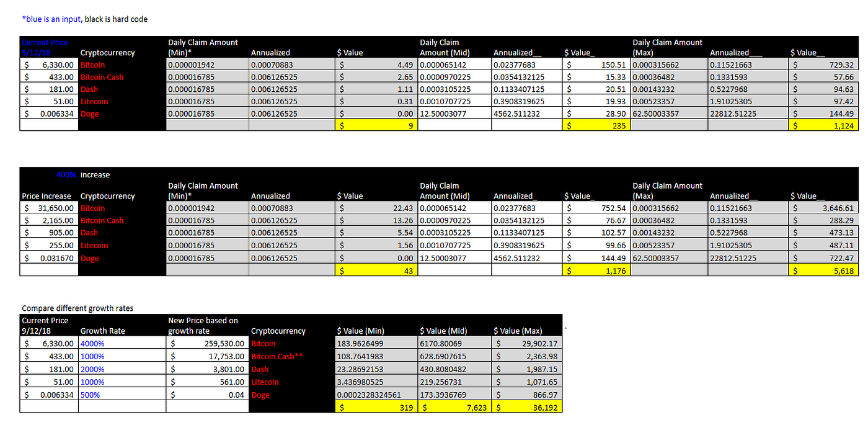The image size is (868, 425).
Task: Click the '150.51' mid value cell
Action: coord(596,65)
